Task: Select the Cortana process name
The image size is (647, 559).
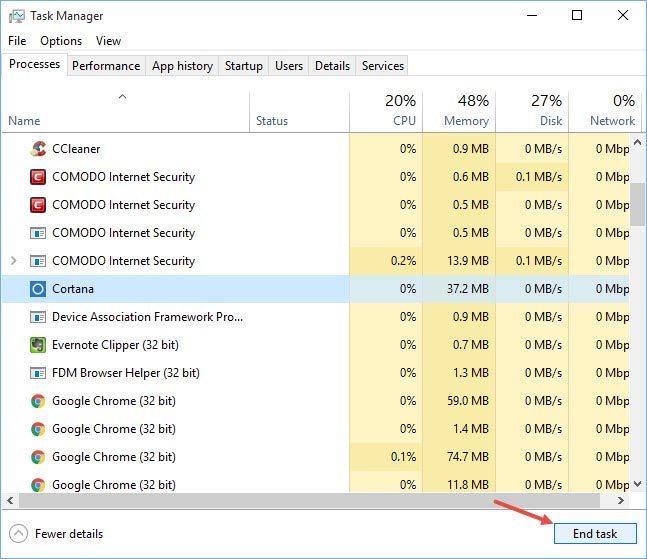Action: pyautogui.click(x=73, y=289)
